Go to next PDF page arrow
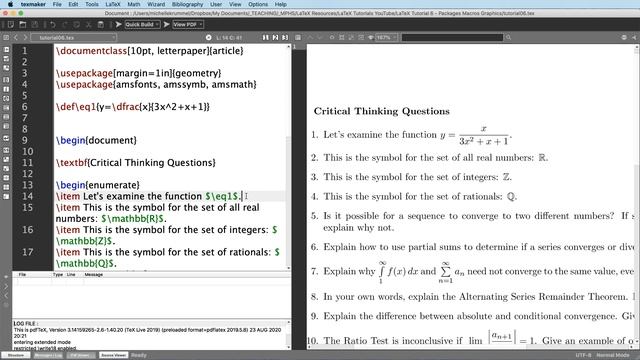This screenshot has width=640, height=360. pos(320,38)
